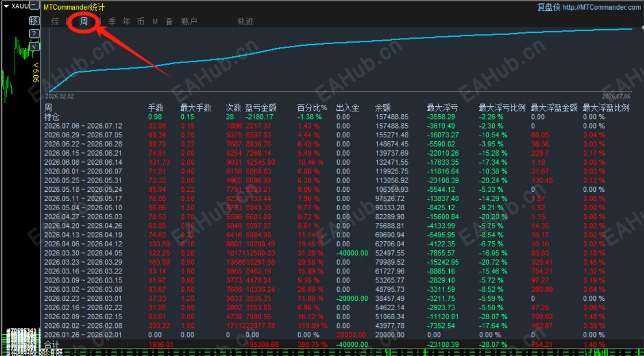Screen dimensions: 644x356
Task: Click the 最大浮亏 column header
Action: tap(442, 107)
